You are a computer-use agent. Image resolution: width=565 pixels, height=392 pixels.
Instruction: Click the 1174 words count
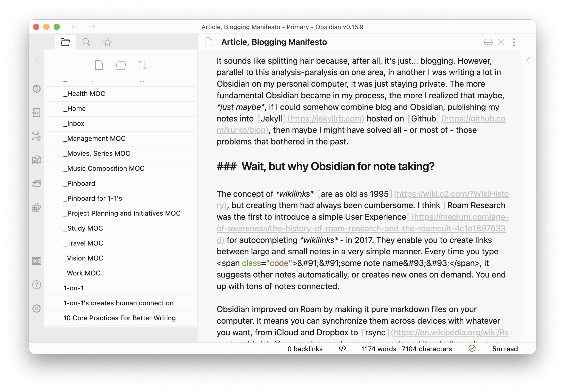click(x=379, y=349)
